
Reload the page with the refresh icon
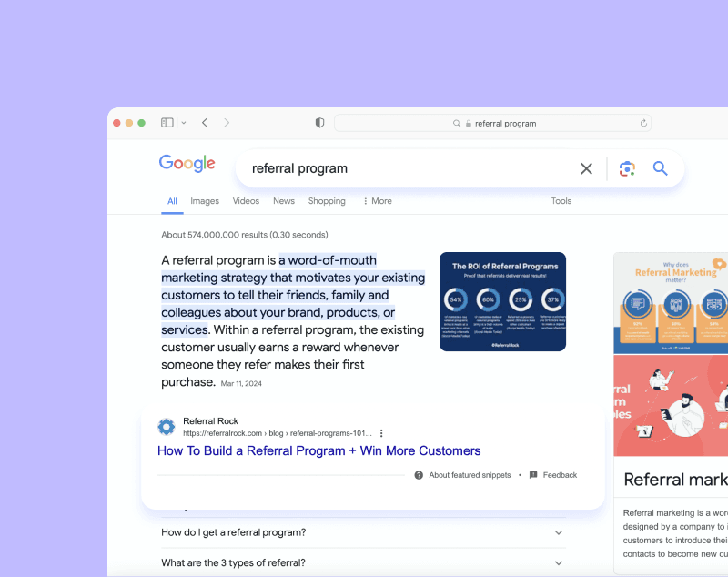[643, 123]
